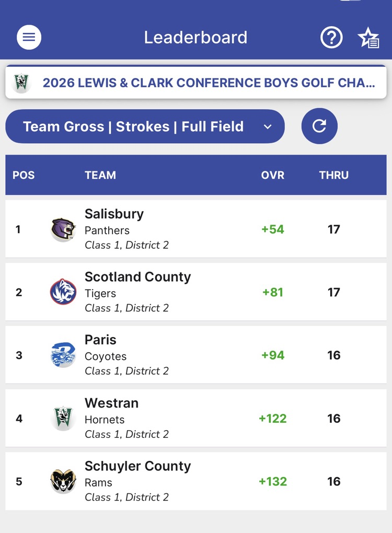Tap the Westran Hornets logo

tap(63, 419)
